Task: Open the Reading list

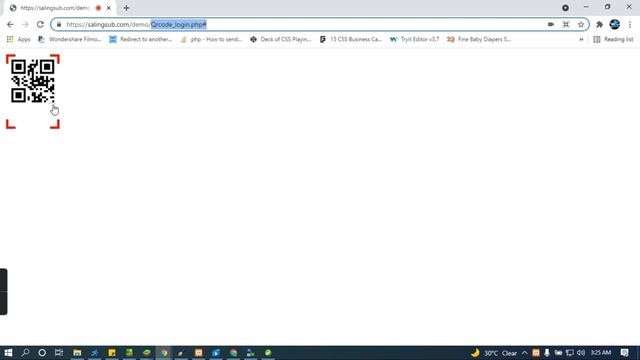Action: pyautogui.click(x=613, y=39)
